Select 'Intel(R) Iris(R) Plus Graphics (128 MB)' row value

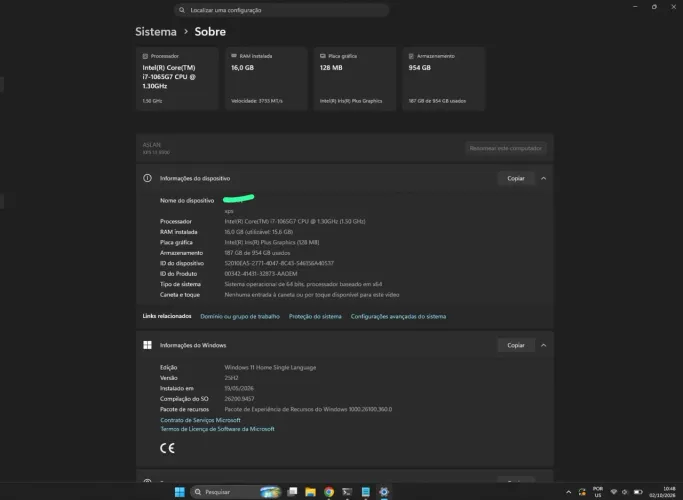(x=271, y=242)
